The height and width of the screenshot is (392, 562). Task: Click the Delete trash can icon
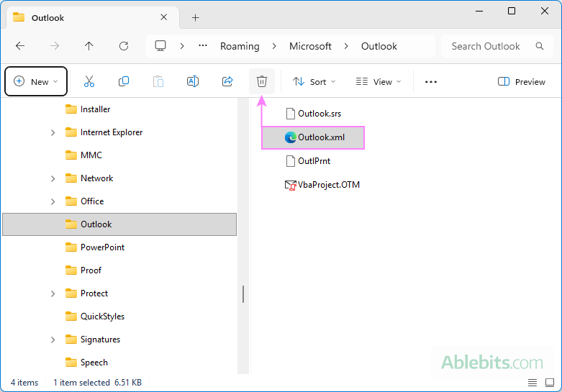(262, 82)
